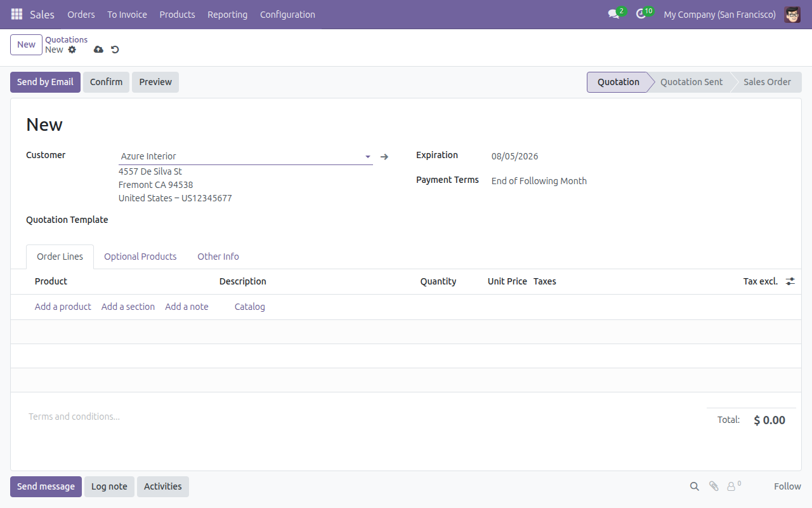Open the Configuration menu

tap(287, 14)
